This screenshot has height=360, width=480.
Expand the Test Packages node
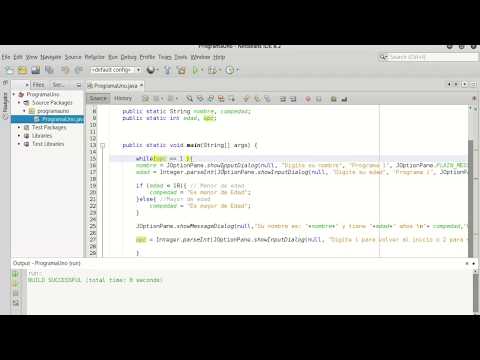19,128
